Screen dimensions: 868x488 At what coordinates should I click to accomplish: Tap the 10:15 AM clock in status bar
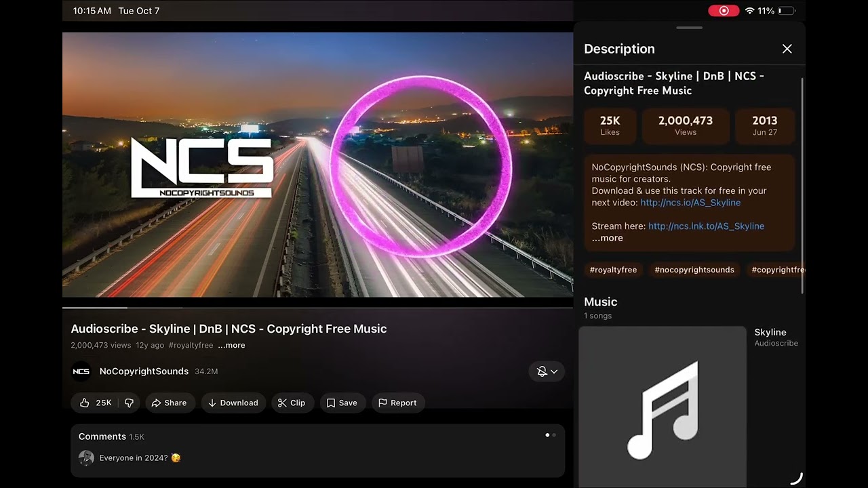(x=92, y=11)
